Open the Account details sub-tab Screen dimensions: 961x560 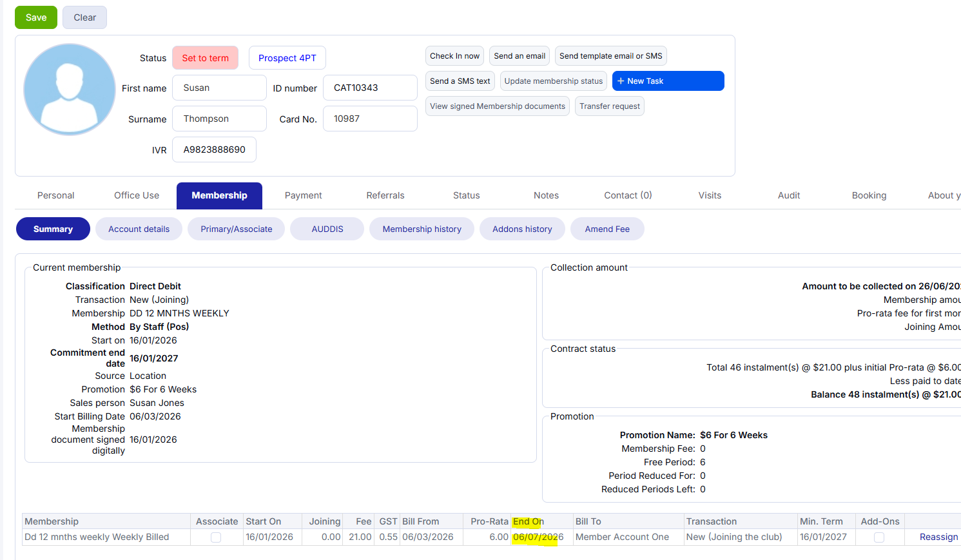139,229
